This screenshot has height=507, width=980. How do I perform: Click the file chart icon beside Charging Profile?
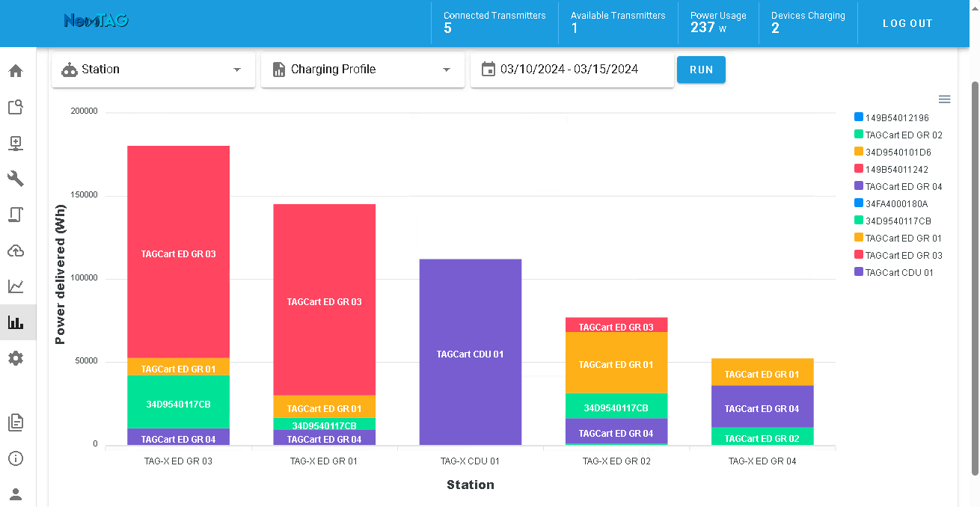[279, 70]
